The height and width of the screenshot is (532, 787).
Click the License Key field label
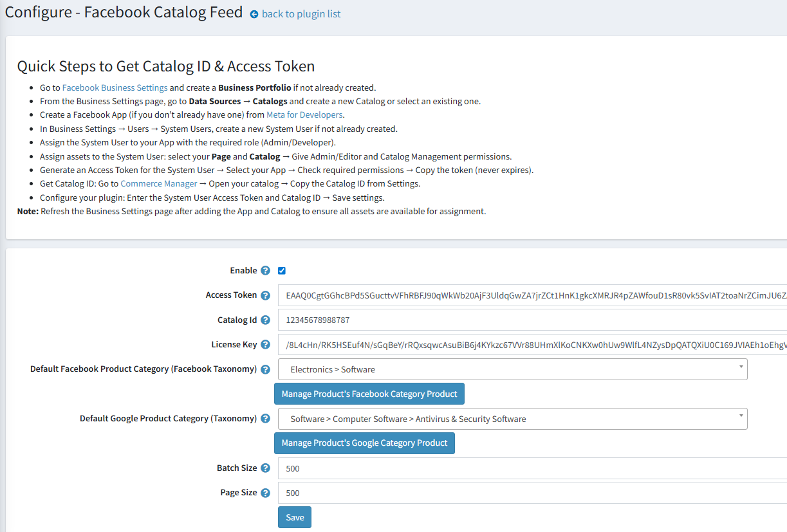click(x=234, y=344)
